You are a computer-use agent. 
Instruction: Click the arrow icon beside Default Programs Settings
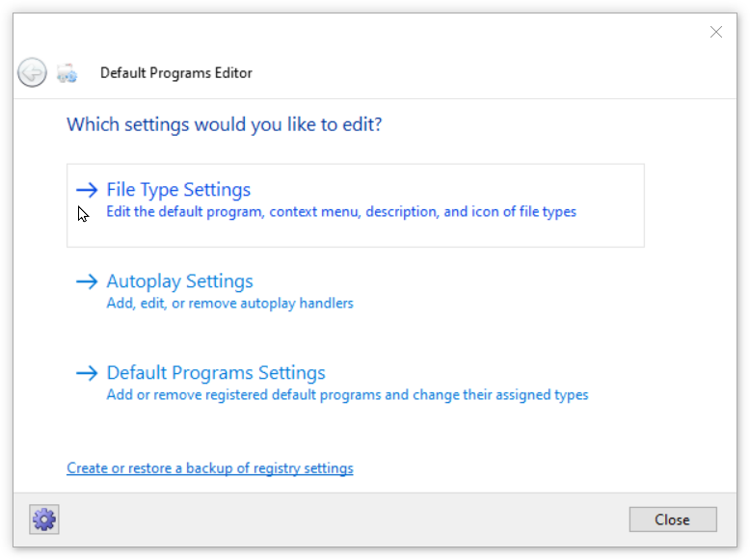point(87,373)
